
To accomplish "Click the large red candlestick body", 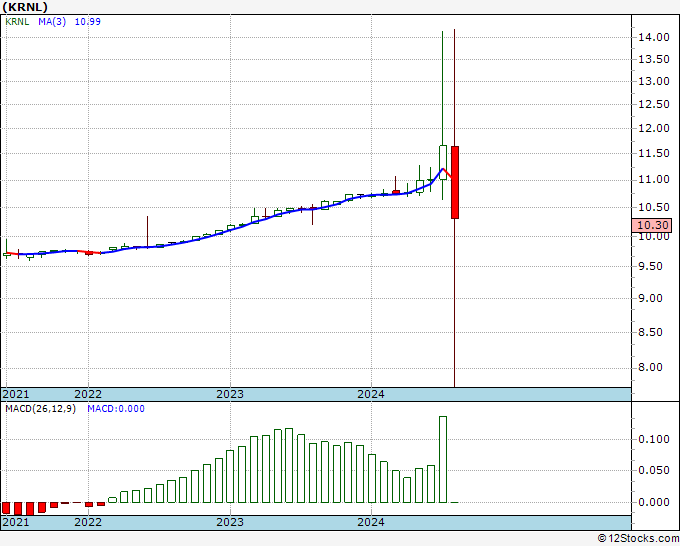I will point(454,183).
